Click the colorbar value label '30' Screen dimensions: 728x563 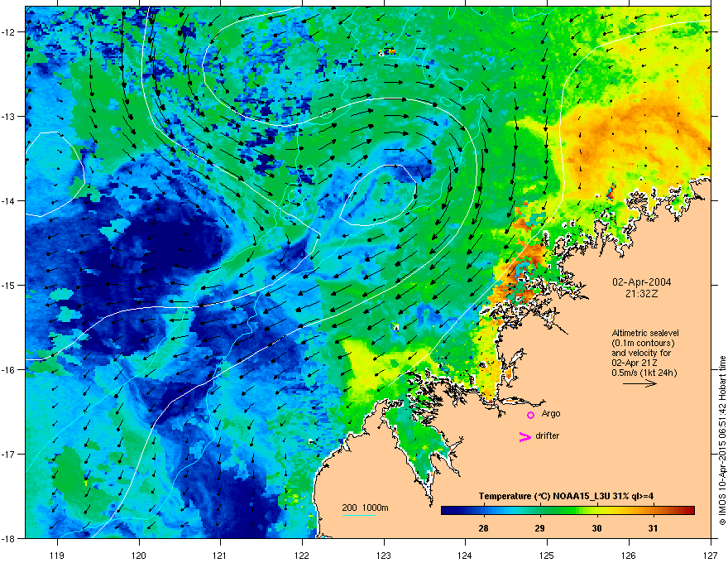point(596,528)
